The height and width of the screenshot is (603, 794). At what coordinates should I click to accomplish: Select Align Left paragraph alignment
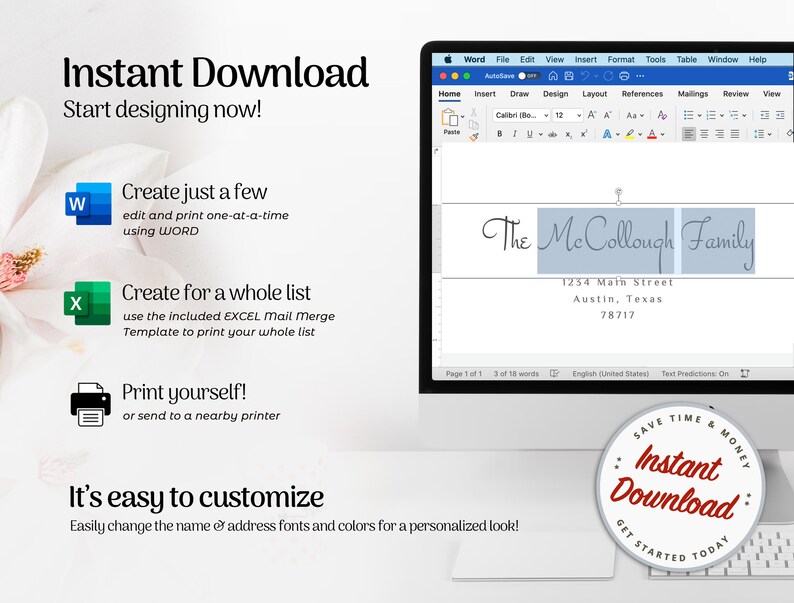click(689, 134)
